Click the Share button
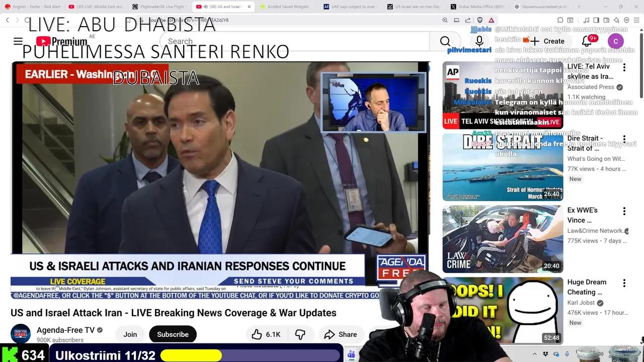This screenshot has width=644, height=362. tap(341, 334)
